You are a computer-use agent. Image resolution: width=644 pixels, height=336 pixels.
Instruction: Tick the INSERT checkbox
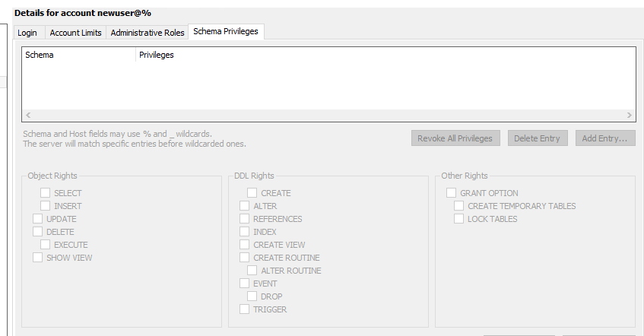click(x=45, y=206)
